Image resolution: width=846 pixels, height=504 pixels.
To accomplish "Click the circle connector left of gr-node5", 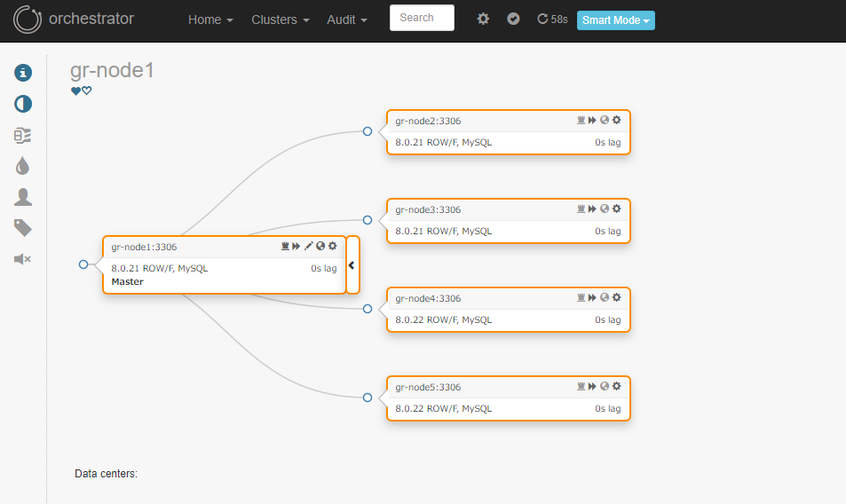I will [x=368, y=398].
